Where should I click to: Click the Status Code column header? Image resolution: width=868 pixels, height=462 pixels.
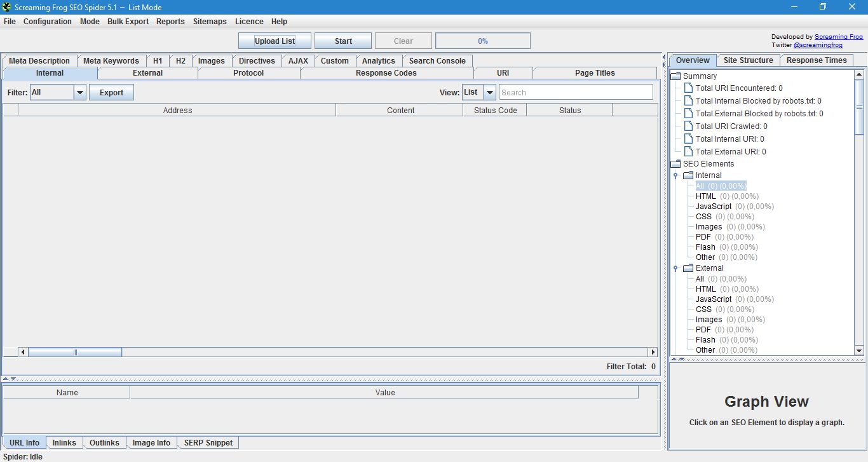(x=496, y=111)
